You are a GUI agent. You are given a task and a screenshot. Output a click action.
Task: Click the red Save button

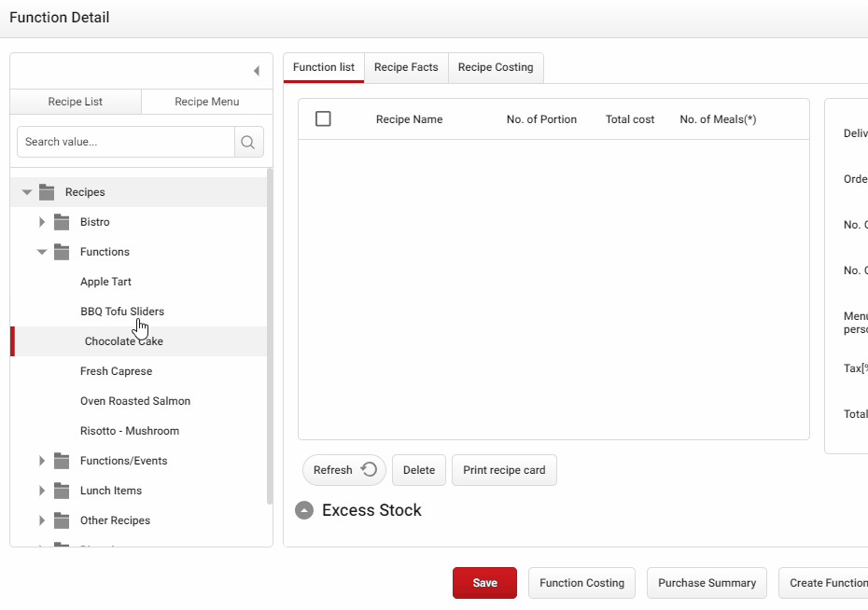click(484, 583)
